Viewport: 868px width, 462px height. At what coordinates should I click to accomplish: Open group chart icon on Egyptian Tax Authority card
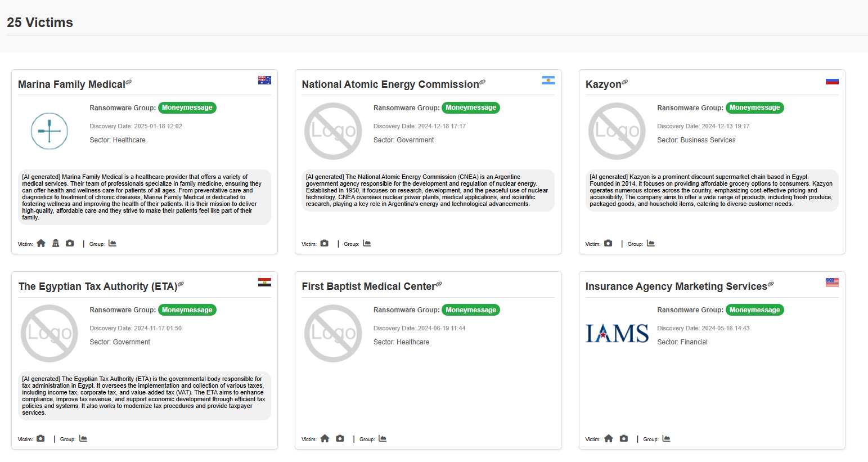83,438
